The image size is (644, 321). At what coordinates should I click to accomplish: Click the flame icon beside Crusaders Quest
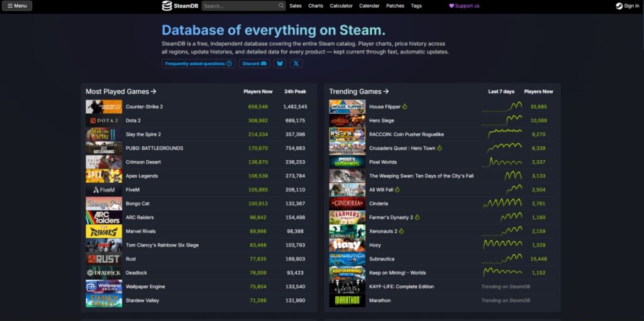[x=440, y=148]
